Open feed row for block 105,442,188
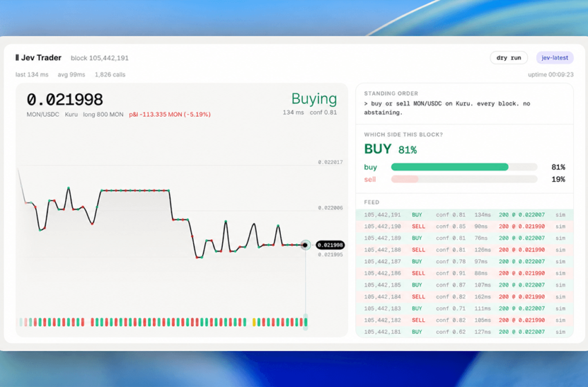588x387 pixels. 464,249
